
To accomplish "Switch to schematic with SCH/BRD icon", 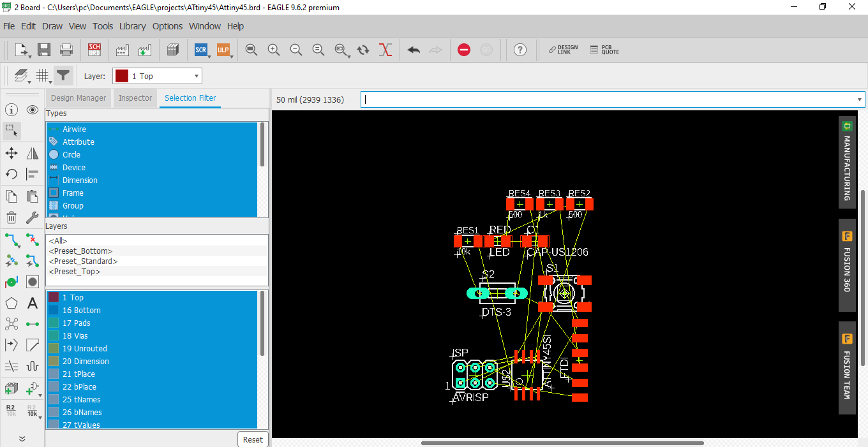I will pos(94,50).
